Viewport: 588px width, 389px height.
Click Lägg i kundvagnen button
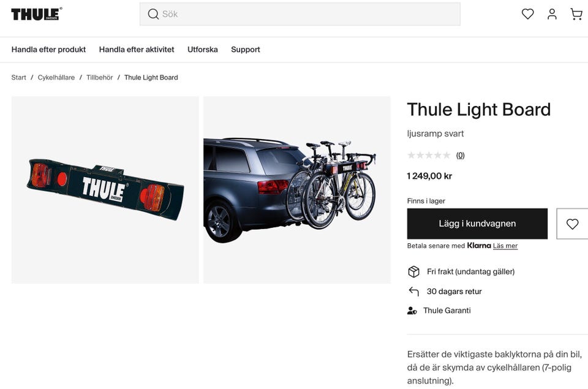pos(477,224)
